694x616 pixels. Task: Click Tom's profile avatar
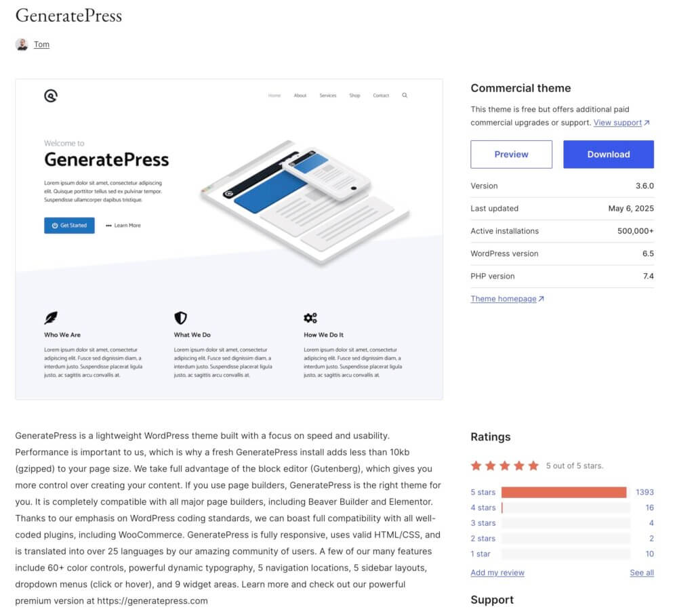pos(20,44)
